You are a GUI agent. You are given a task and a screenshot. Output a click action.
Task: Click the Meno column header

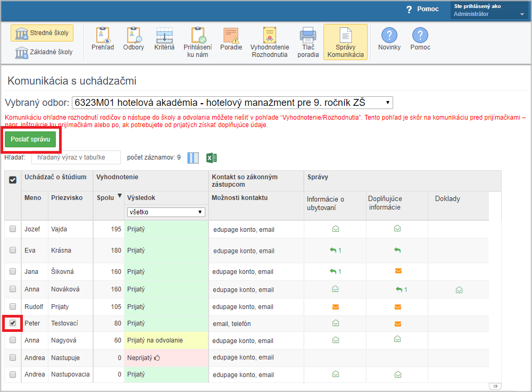click(x=32, y=198)
